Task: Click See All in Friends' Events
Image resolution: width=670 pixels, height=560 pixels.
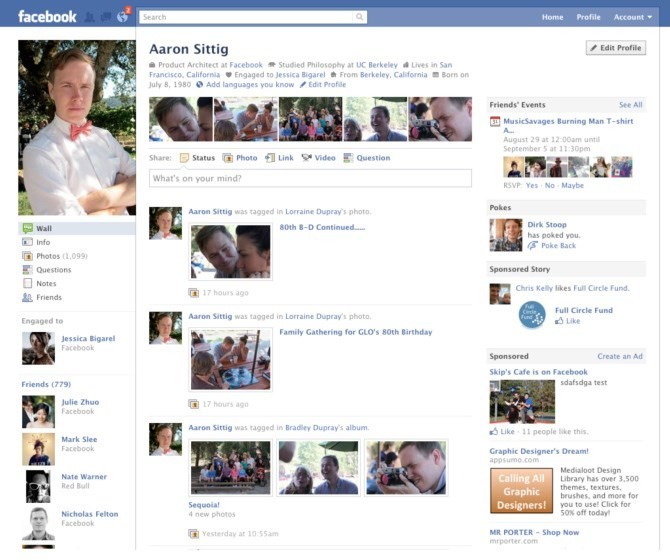Action: 630,105
